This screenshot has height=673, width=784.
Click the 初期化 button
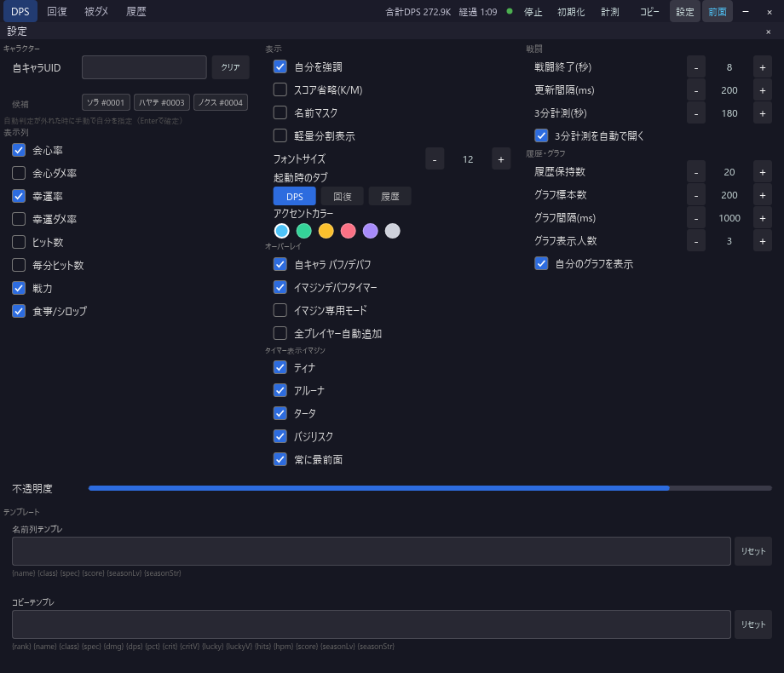(x=571, y=12)
